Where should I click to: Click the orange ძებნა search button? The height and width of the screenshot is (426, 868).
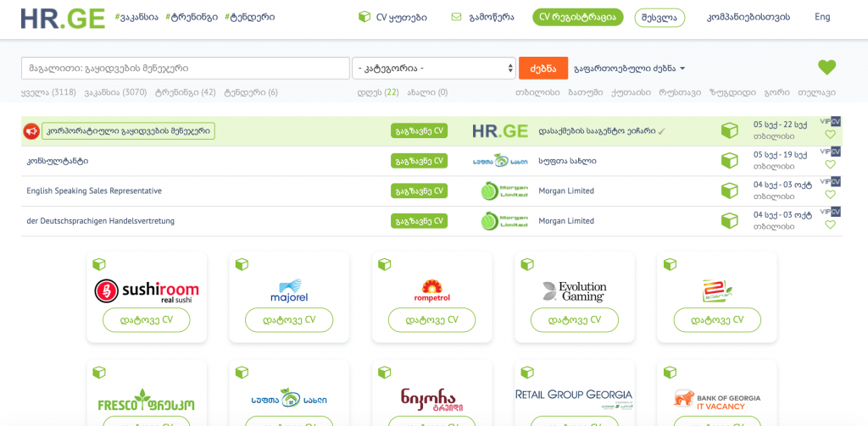click(x=543, y=69)
